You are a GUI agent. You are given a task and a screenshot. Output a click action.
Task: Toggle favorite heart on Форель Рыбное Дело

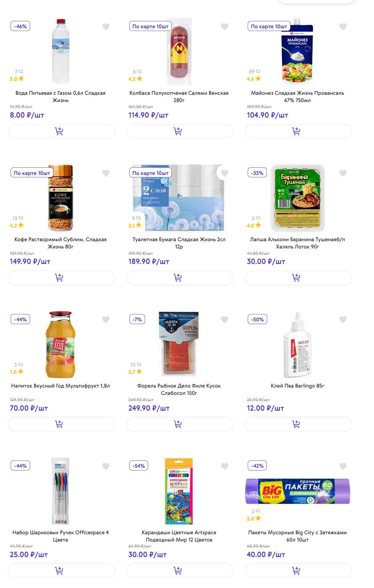(225, 320)
